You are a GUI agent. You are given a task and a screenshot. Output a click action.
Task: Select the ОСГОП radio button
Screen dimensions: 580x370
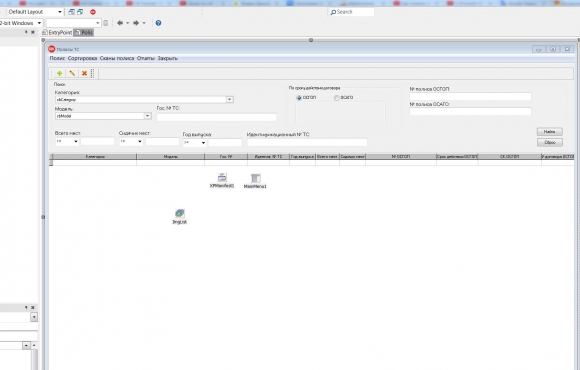[x=299, y=98]
